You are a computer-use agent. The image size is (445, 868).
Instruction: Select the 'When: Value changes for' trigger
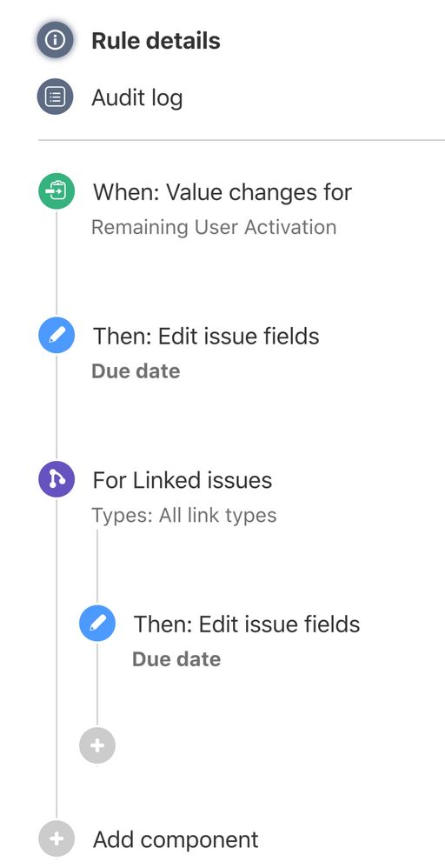tap(222, 192)
